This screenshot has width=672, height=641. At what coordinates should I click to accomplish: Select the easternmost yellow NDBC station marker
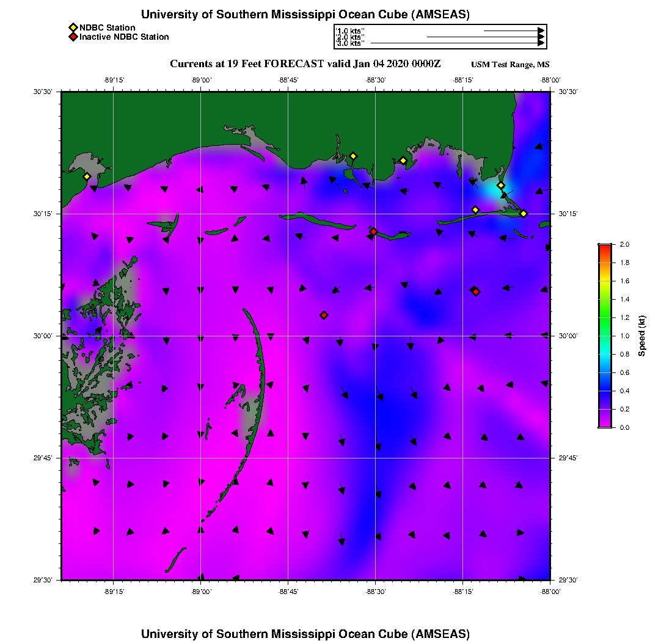[x=524, y=214]
